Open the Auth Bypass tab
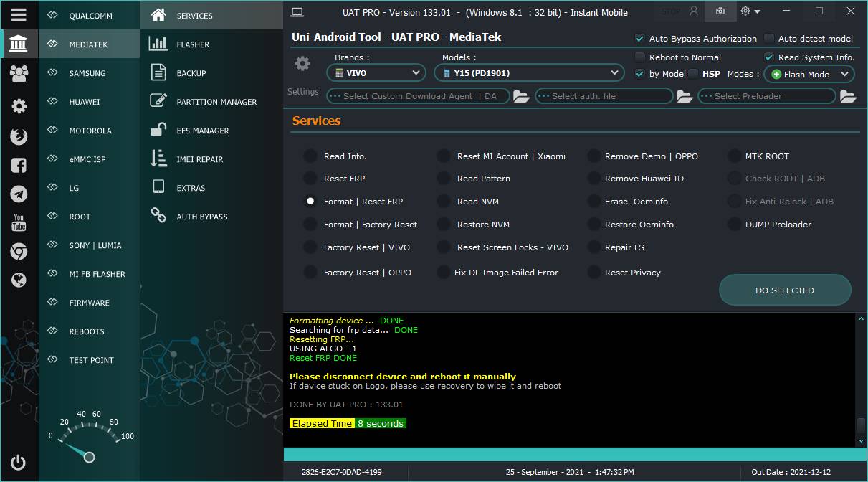 [x=211, y=217]
